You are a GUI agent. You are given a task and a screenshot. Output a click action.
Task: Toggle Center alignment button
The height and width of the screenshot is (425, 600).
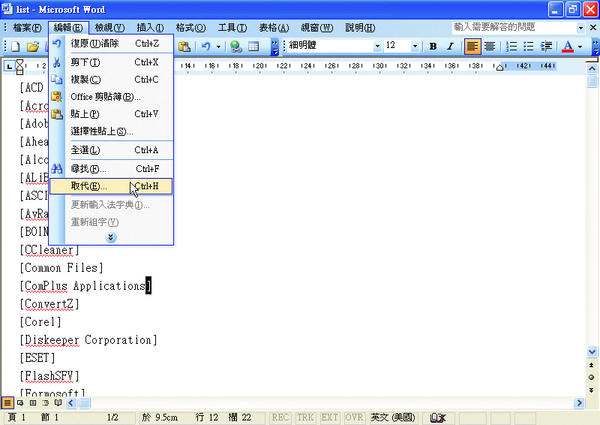click(x=490, y=46)
